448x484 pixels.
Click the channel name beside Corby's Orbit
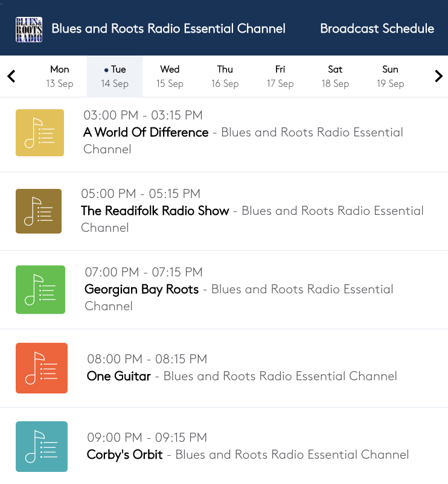292,454
